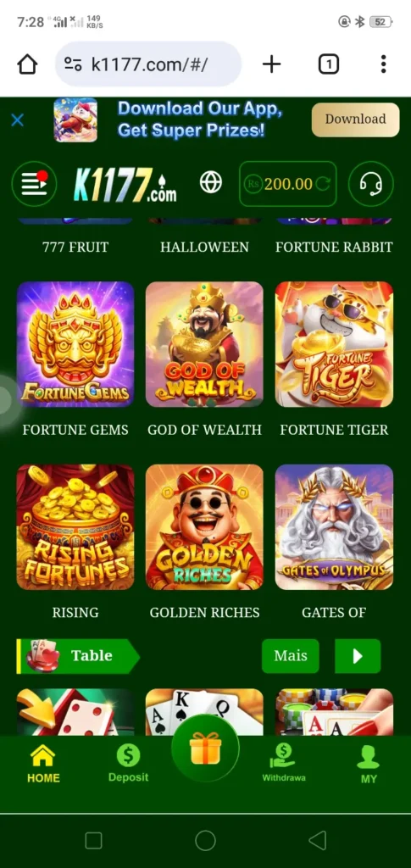Select the Golden Riches game tile
This screenshot has width=411, height=868.
[x=205, y=527]
